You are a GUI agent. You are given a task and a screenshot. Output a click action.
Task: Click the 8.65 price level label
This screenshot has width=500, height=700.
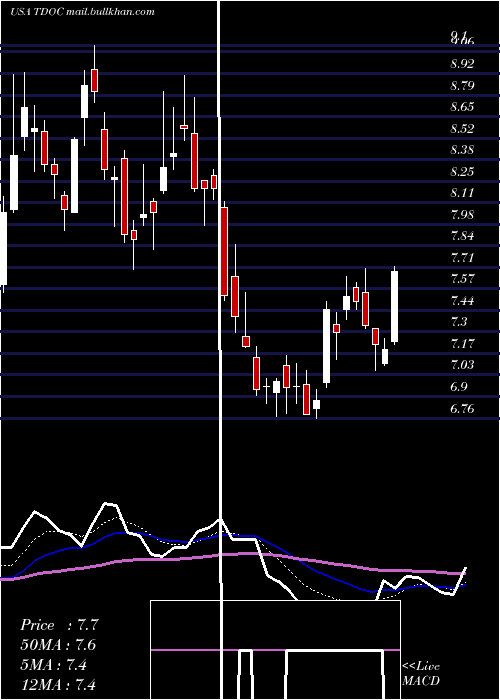(x=462, y=107)
